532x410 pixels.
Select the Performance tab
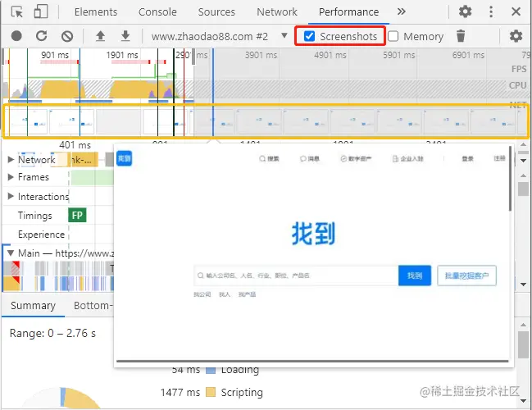348,11
